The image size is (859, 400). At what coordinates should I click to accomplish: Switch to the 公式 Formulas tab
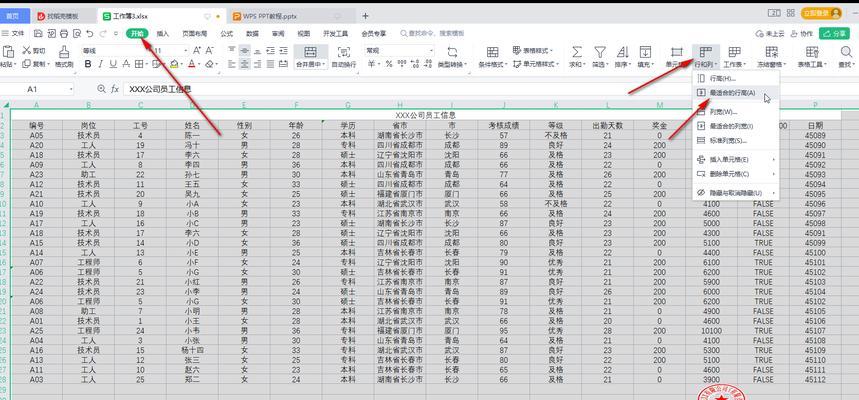[x=226, y=33]
